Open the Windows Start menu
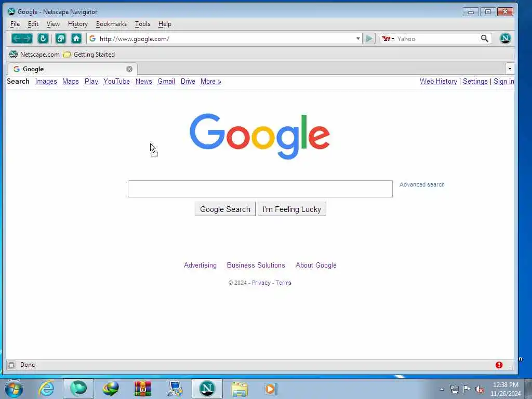 coord(14,389)
